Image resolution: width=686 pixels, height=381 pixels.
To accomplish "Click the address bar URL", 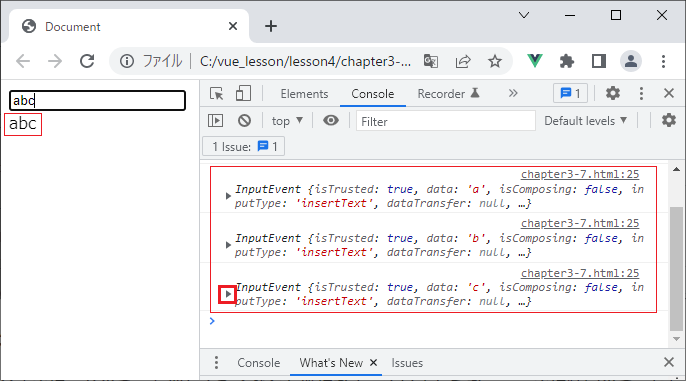I will [305, 61].
